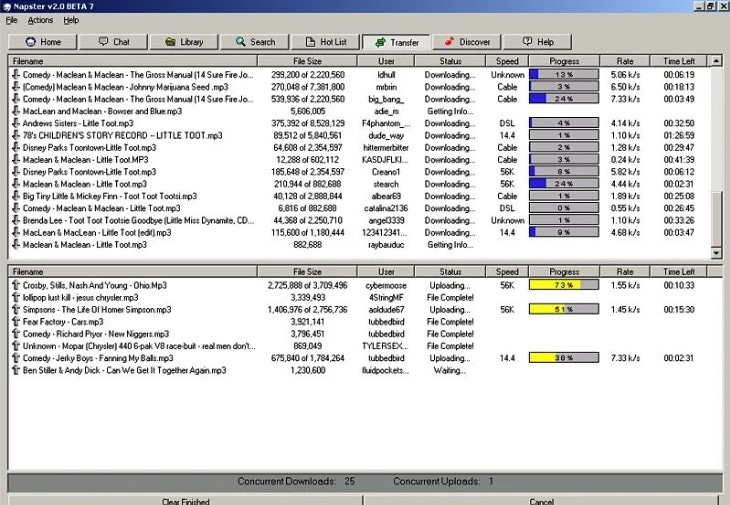Select user aoldude67 in uploads
The height and width of the screenshot is (505, 730).
click(x=386, y=310)
